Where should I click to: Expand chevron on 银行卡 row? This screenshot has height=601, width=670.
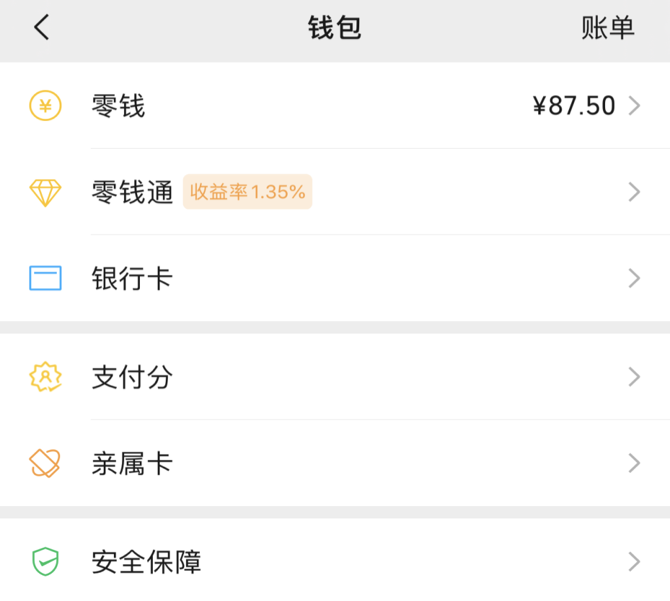[635, 278]
